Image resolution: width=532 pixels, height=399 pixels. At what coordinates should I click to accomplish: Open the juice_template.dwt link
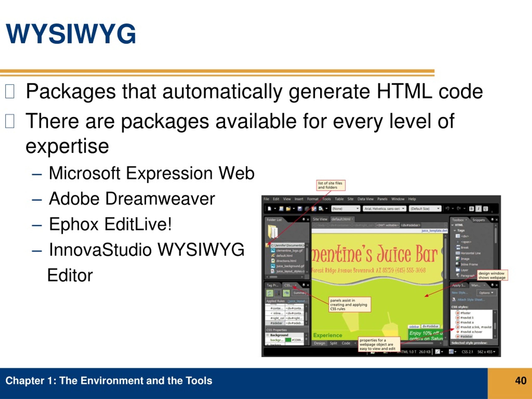tap(434, 230)
